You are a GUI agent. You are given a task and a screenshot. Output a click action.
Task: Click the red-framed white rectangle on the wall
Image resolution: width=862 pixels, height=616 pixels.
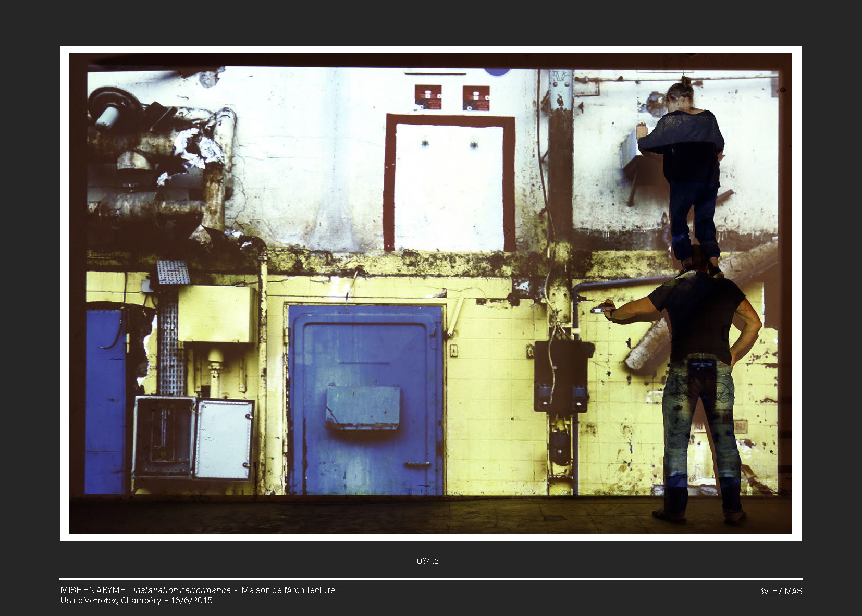tap(449, 182)
